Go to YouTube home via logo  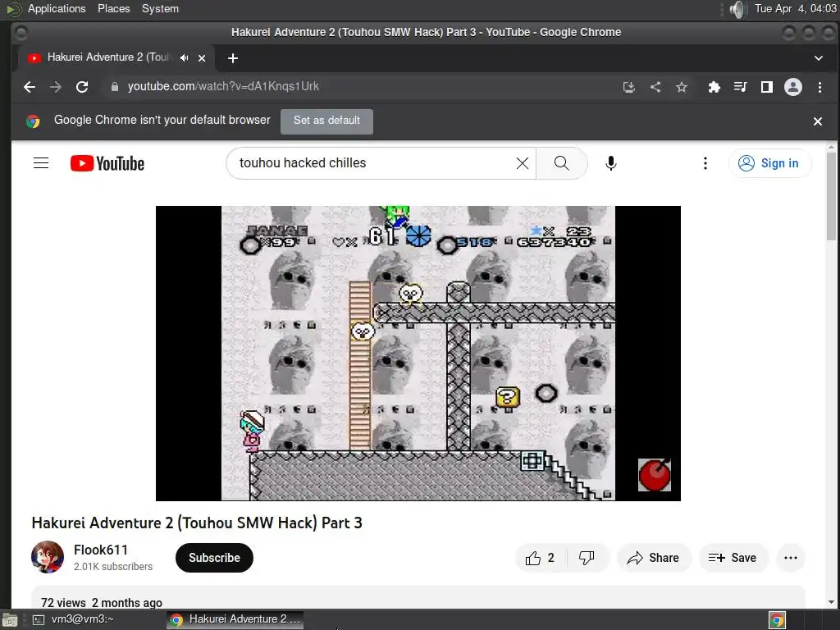(107, 163)
